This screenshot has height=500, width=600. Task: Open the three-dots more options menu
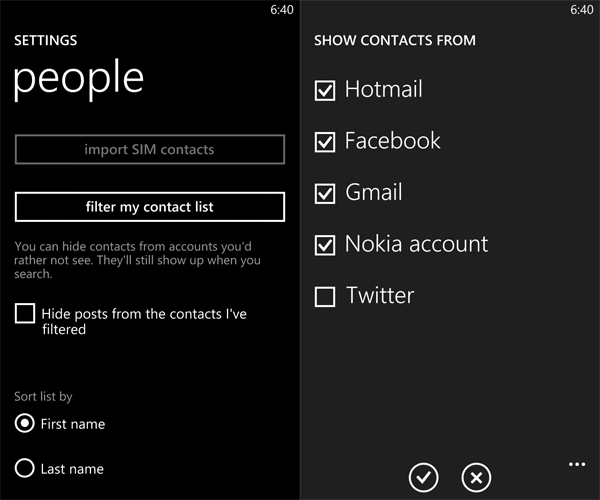coord(577,464)
